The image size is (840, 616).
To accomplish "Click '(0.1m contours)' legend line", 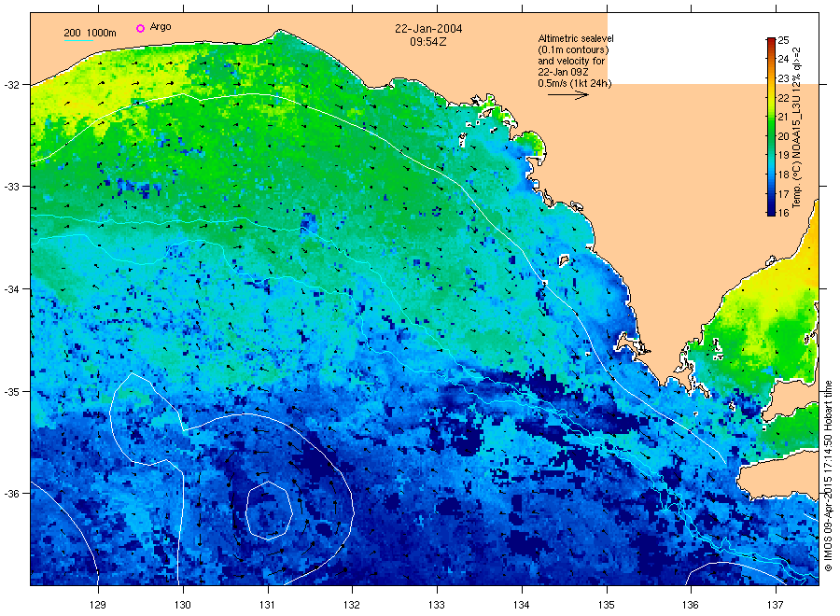I will [x=573, y=49].
